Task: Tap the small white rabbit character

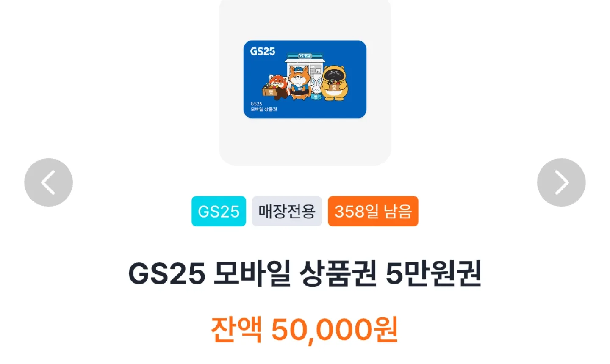Action: coord(316,89)
